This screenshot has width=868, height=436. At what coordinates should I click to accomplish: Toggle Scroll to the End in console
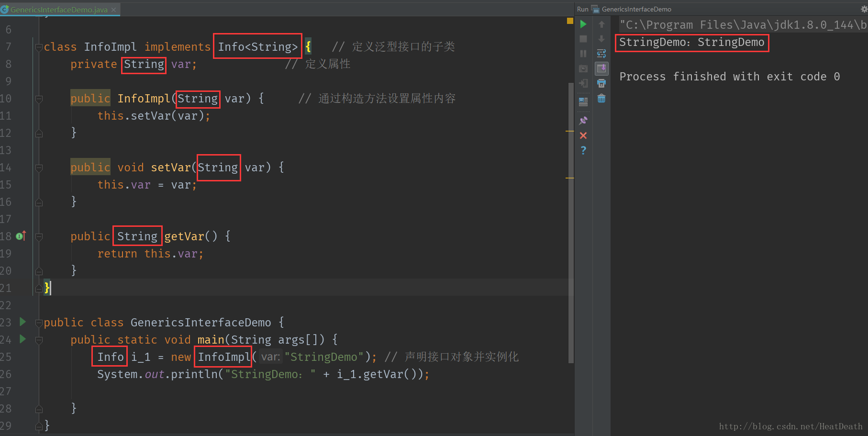[x=601, y=68]
